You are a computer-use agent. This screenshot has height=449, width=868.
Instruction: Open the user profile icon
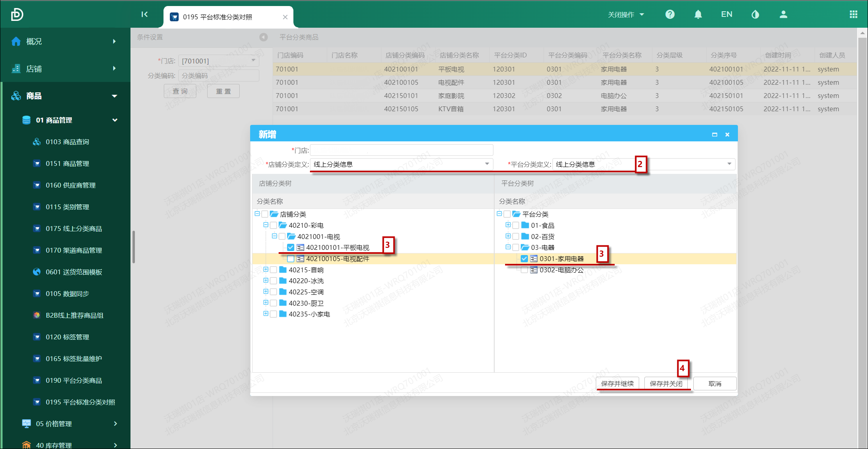tap(783, 14)
